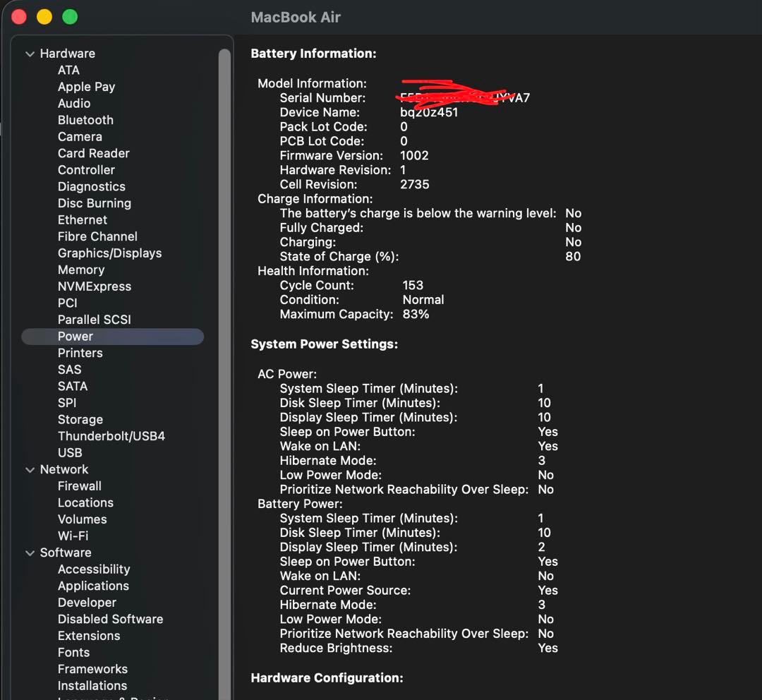Select the Memory sidebar item
Screen dimensions: 762x700
pyautogui.click(x=81, y=270)
